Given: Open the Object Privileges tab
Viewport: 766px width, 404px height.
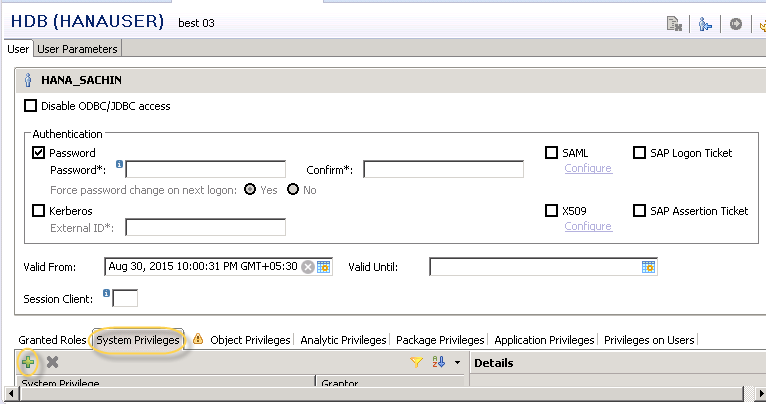Looking at the screenshot, I should (249, 340).
